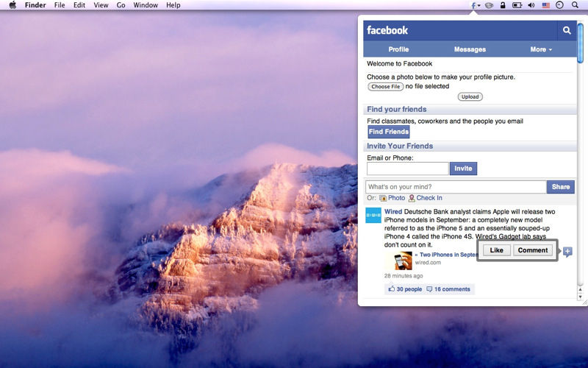Open the Go menu
The image size is (588, 368).
(x=121, y=5)
